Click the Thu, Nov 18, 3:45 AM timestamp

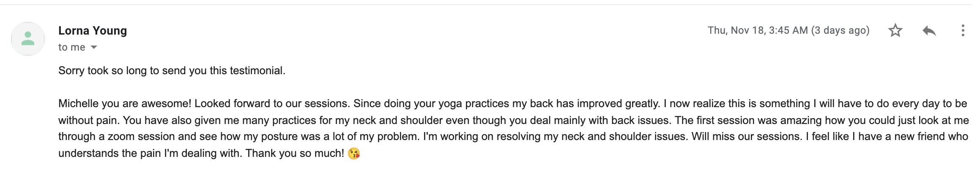click(758, 30)
